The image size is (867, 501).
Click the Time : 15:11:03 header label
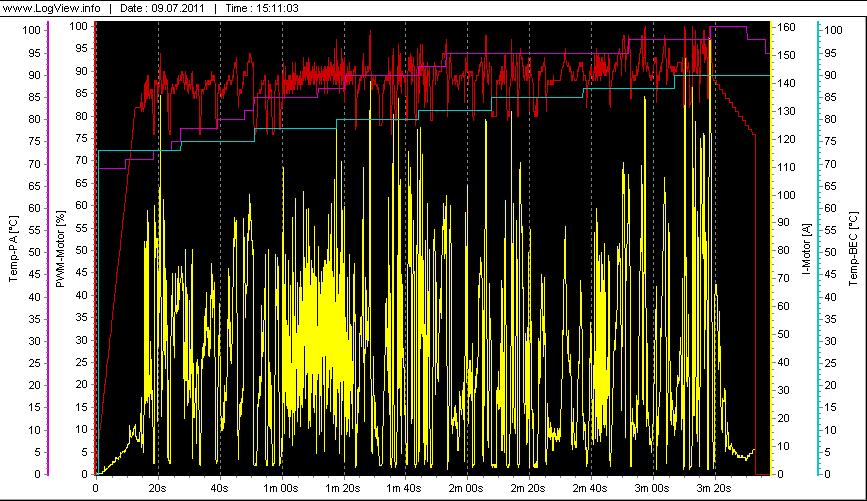262,8
